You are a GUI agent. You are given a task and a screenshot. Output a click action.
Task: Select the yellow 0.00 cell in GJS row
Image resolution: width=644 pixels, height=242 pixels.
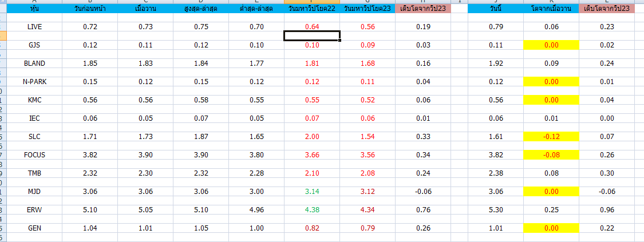tap(551, 45)
